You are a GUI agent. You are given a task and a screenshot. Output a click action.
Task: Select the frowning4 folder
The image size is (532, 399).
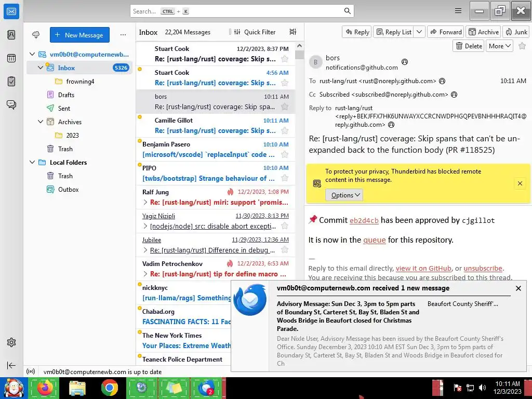tap(80, 81)
